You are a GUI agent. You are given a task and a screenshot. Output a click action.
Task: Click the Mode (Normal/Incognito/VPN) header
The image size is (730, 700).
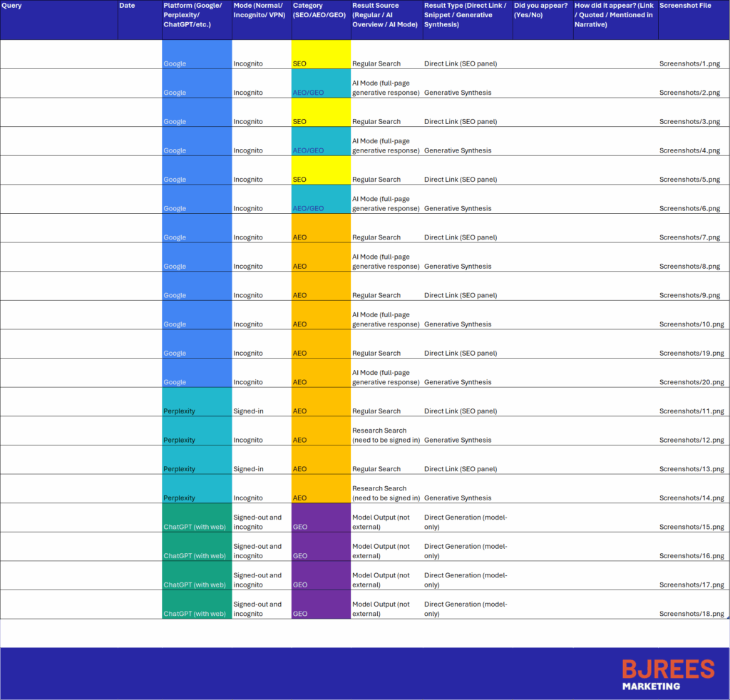point(261,19)
